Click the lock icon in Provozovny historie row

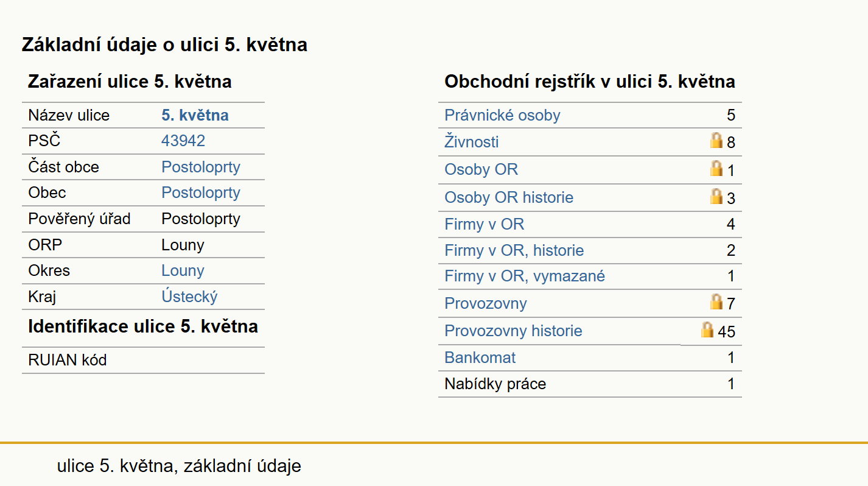click(707, 329)
